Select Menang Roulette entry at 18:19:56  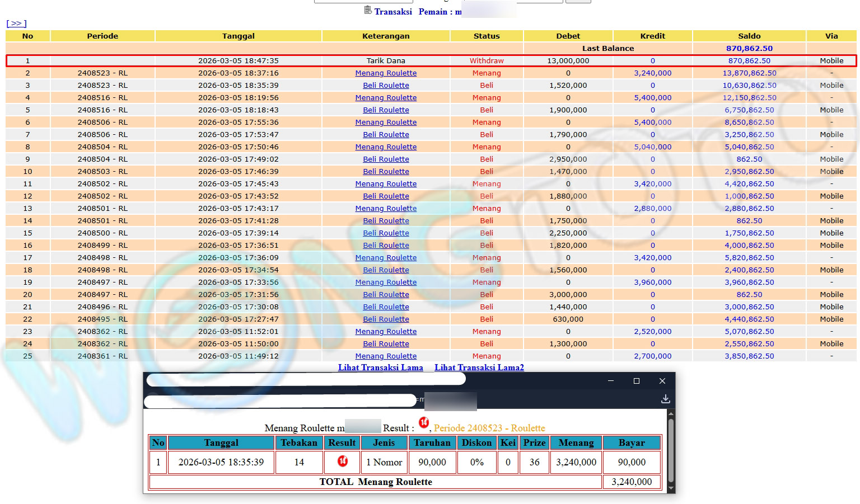386,98
